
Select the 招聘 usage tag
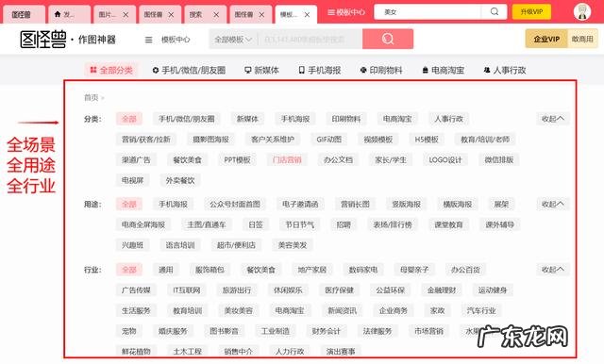click(344, 224)
